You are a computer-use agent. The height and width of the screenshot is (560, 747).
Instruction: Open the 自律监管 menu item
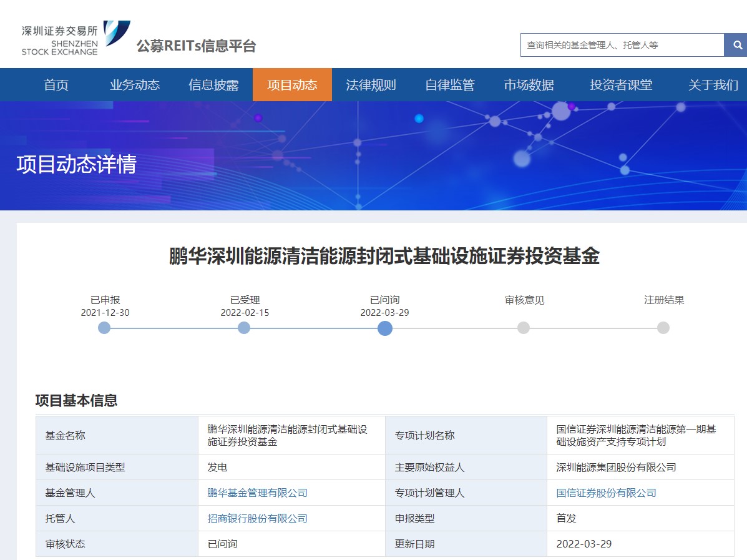[450, 85]
